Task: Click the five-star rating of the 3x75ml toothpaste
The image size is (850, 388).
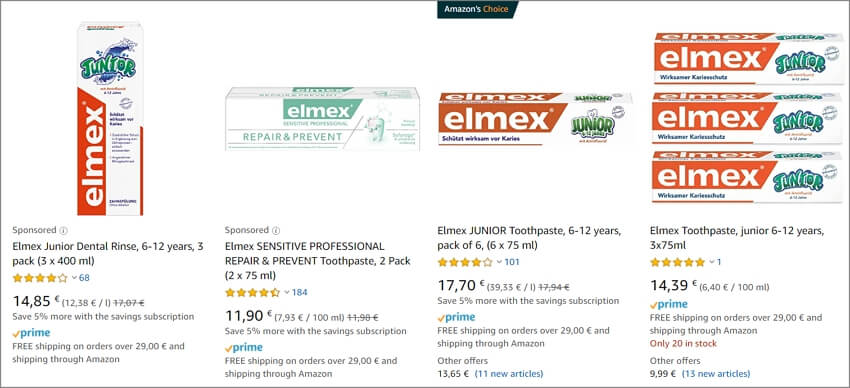Action: pyautogui.click(x=678, y=262)
